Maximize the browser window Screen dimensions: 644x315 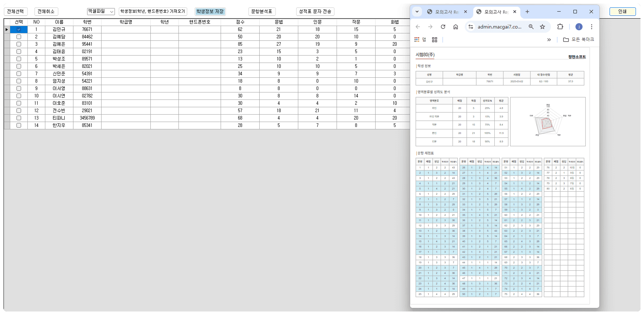tap(575, 12)
